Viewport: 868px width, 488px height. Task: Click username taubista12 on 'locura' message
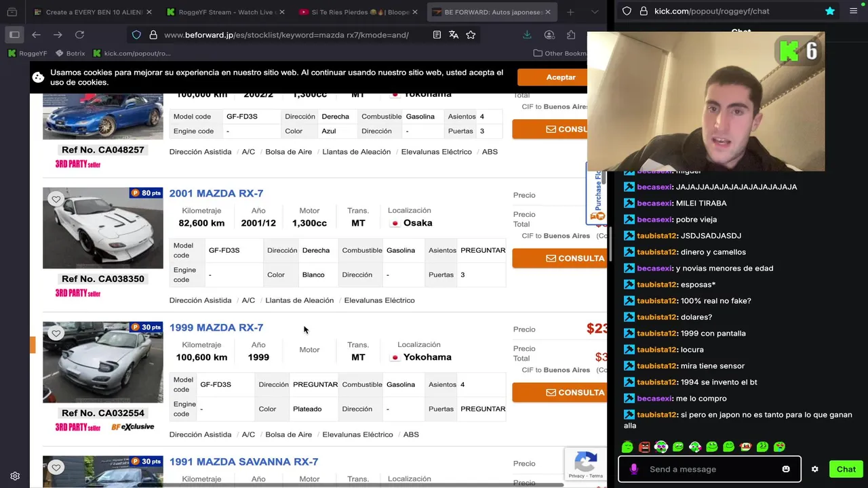click(656, 350)
